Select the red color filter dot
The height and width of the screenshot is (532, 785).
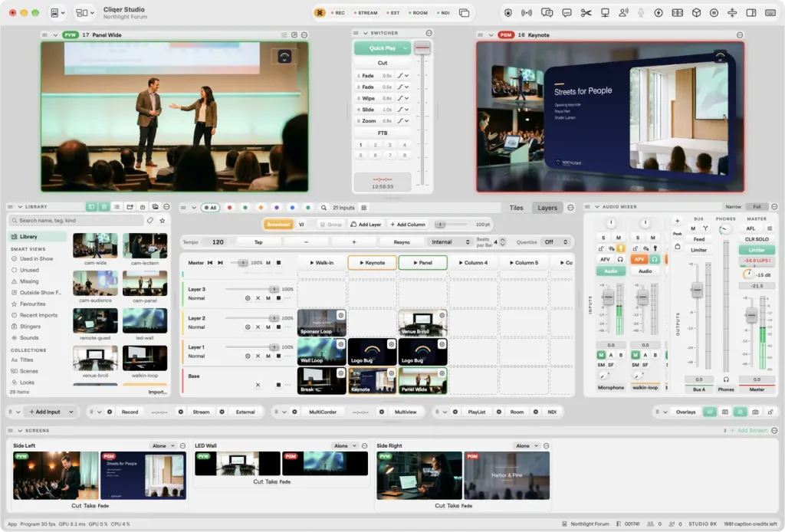[229, 208]
